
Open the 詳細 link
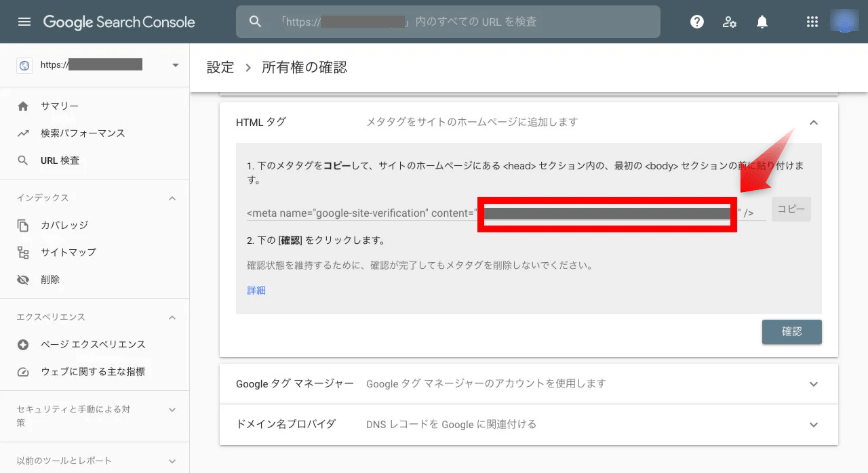pos(256,290)
